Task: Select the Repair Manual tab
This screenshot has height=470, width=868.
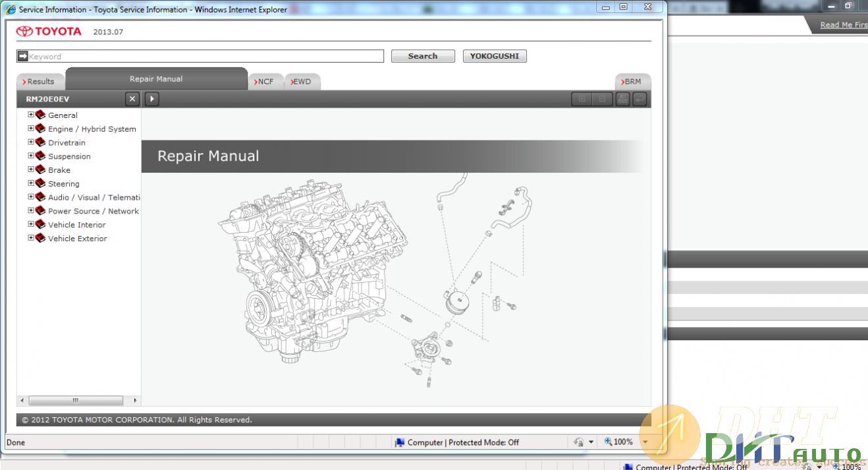Action: (x=156, y=79)
